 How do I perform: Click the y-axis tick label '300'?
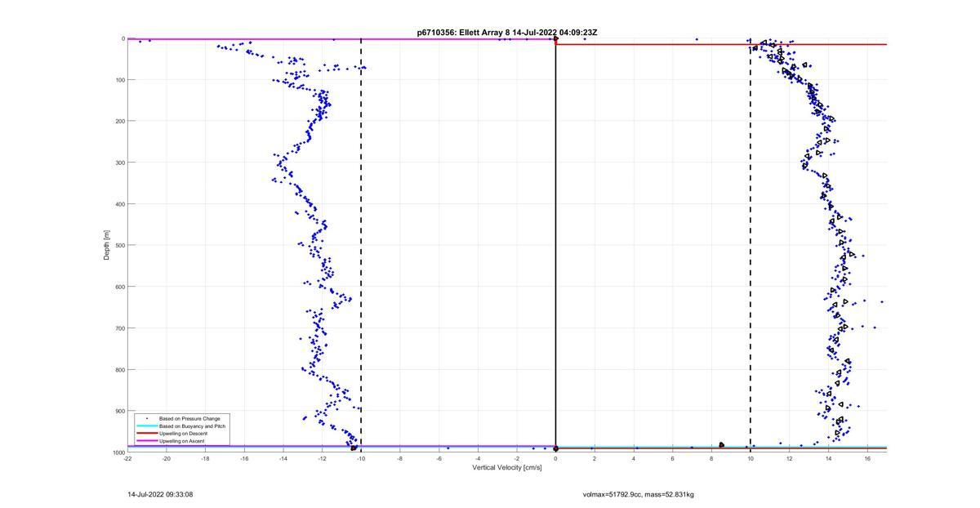pyautogui.click(x=119, y=163)
